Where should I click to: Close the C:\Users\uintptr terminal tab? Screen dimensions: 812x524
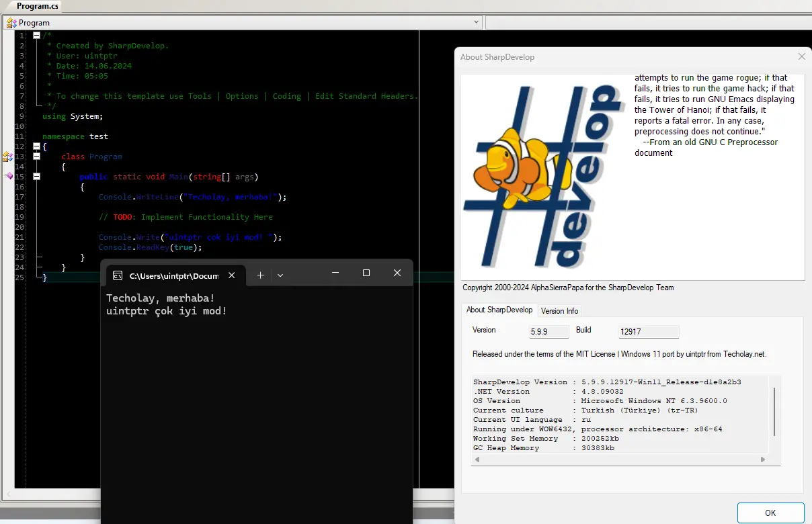pos(232,275)
